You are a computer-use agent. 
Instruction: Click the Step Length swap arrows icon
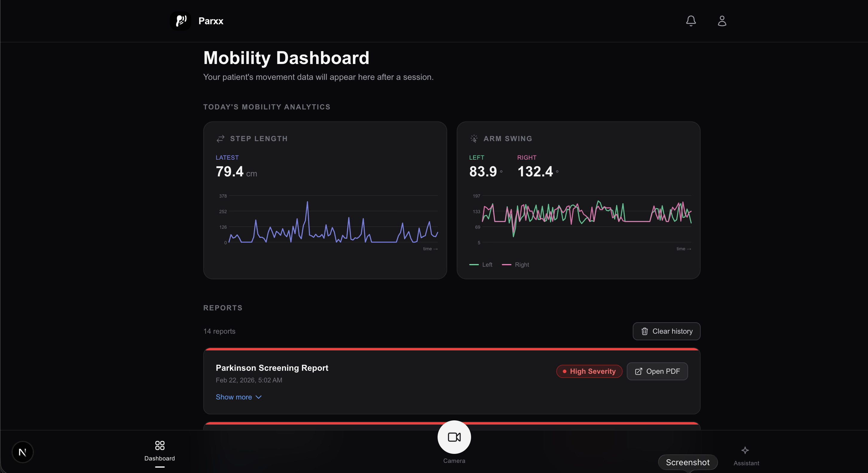click(220, 138)
